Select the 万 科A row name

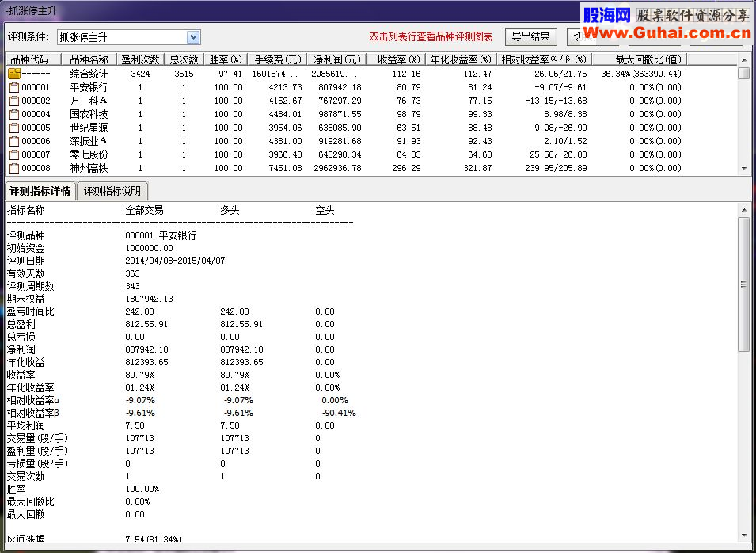(89, 101)
